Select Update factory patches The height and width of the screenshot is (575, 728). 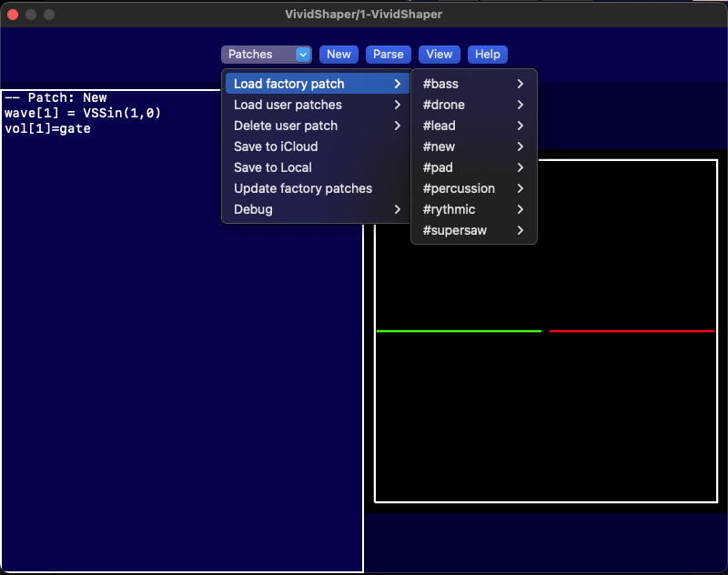(x=303, y=188)
